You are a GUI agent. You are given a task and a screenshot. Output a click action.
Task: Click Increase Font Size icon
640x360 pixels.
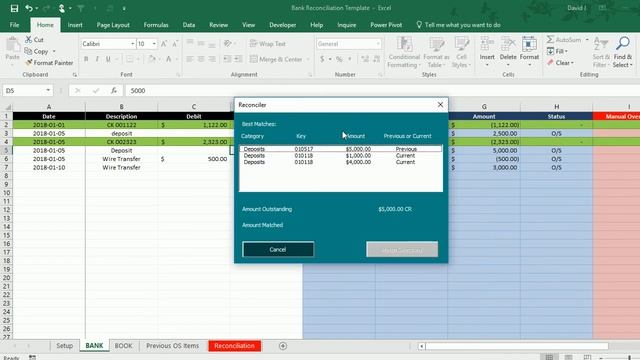(x=164, y=44)
